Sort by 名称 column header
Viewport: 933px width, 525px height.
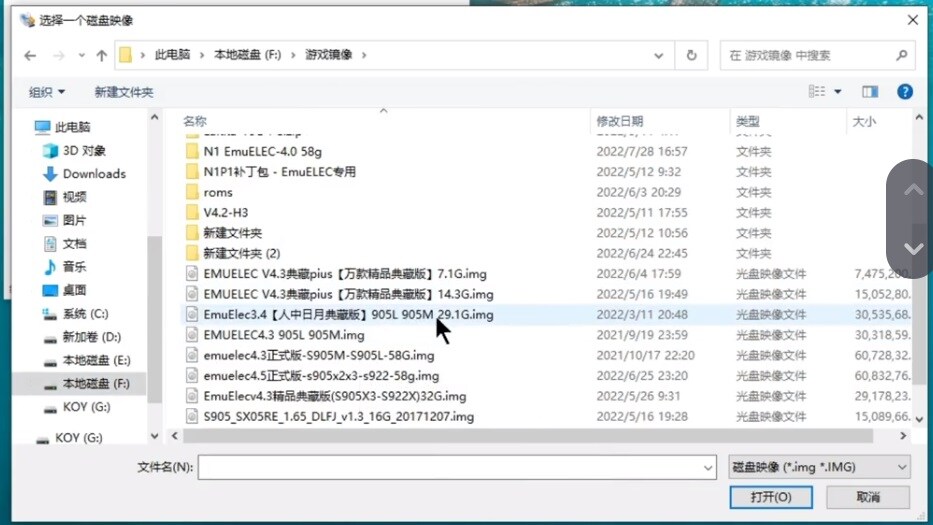tap(195, 121)
